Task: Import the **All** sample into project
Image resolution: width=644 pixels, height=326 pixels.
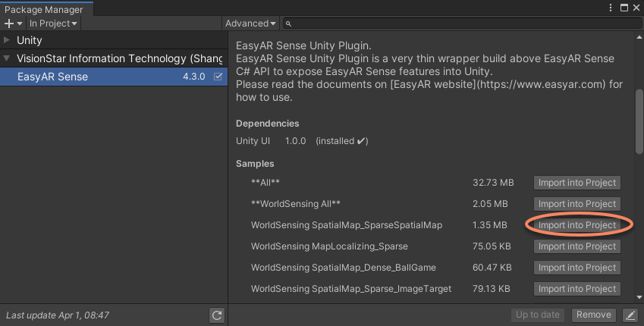Action: [x=577, y=183]
